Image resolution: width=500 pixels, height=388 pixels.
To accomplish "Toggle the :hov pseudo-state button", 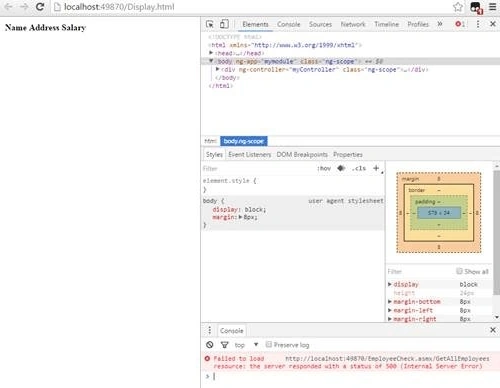I will tap(324, 168).
